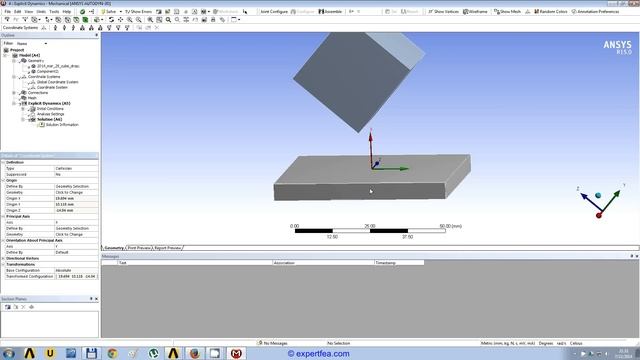Click the Random Colors button
Viewport: 640px width, 360px height.
click(x=551, y=11)
